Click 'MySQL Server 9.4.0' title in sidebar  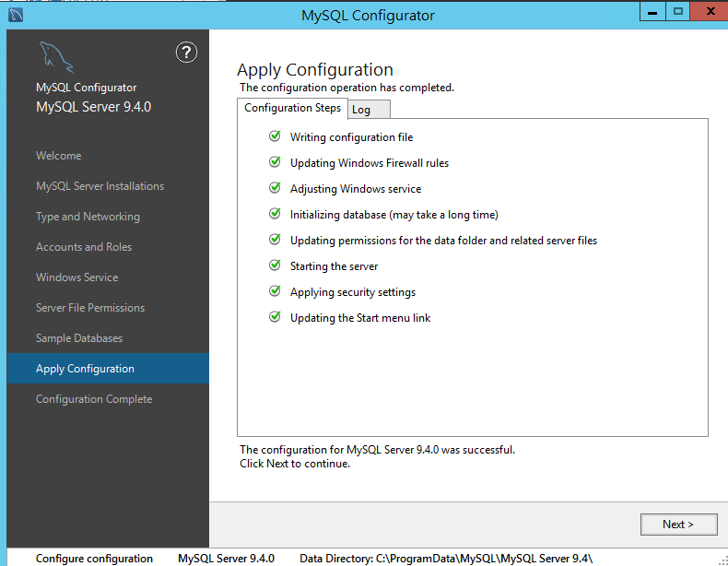(x=93, y=107)
